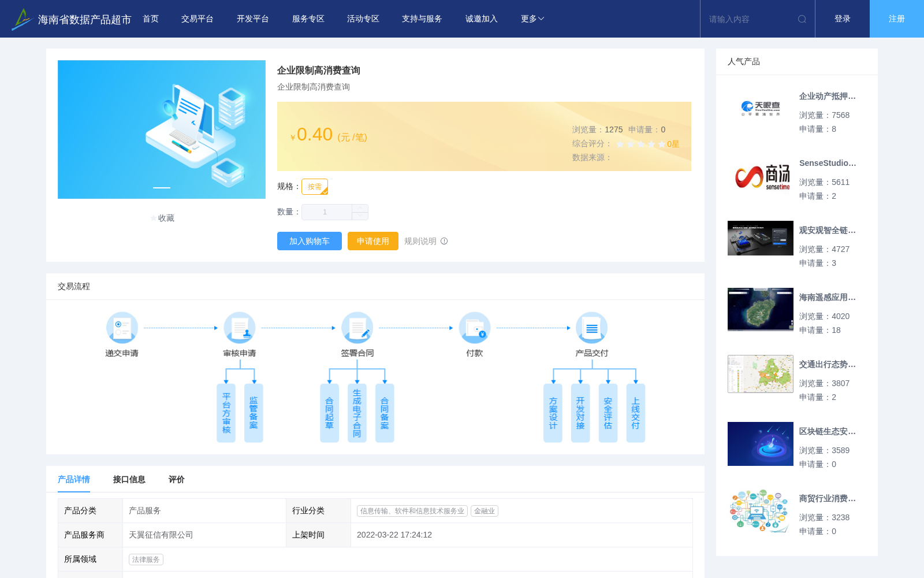Click the 合同起草 sub-step box
The width and height of the screenshot is (924, 578).
click(x=329, y=413)
